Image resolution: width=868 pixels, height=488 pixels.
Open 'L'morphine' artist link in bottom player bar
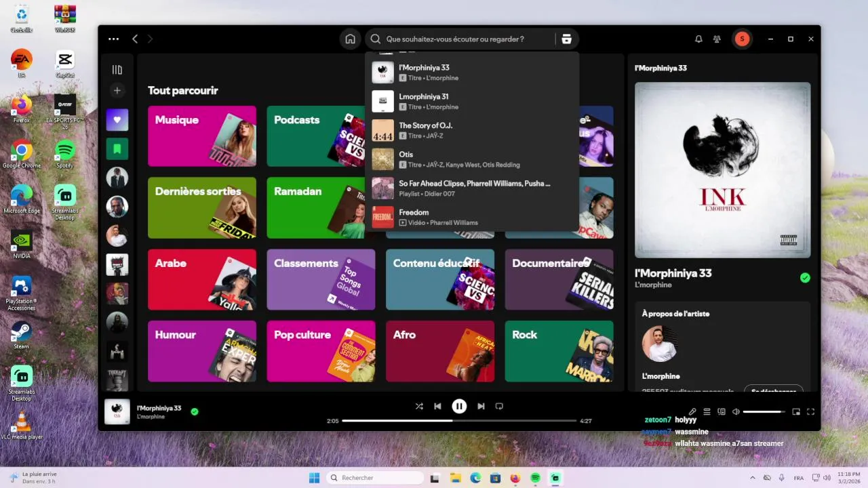[151, 417]
